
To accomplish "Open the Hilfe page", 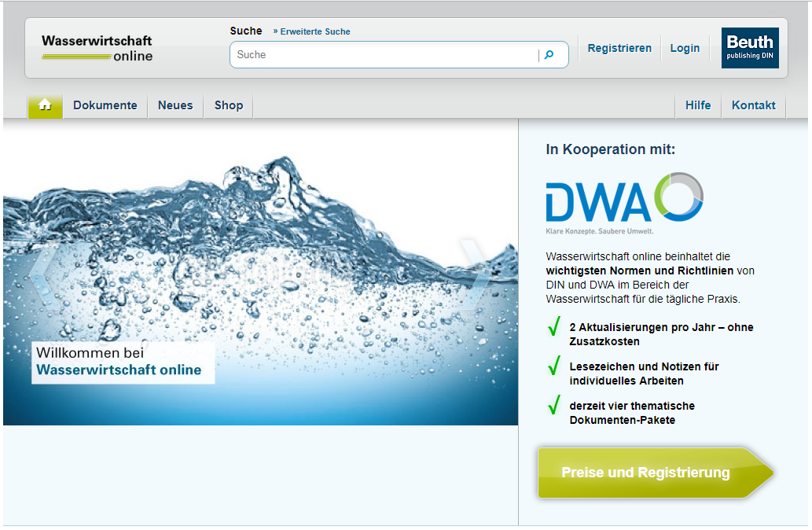I will click(698, 105).
